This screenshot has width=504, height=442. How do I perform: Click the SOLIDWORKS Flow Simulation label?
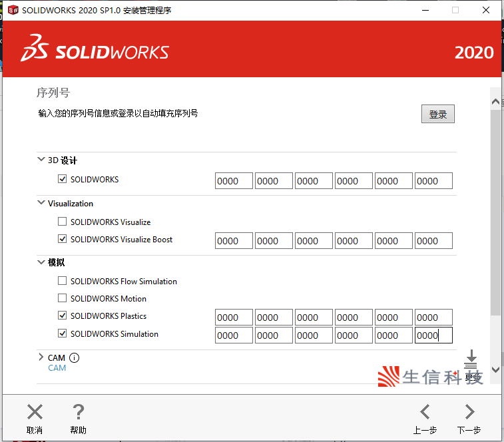pyautogui.click(x=124, y=282)
